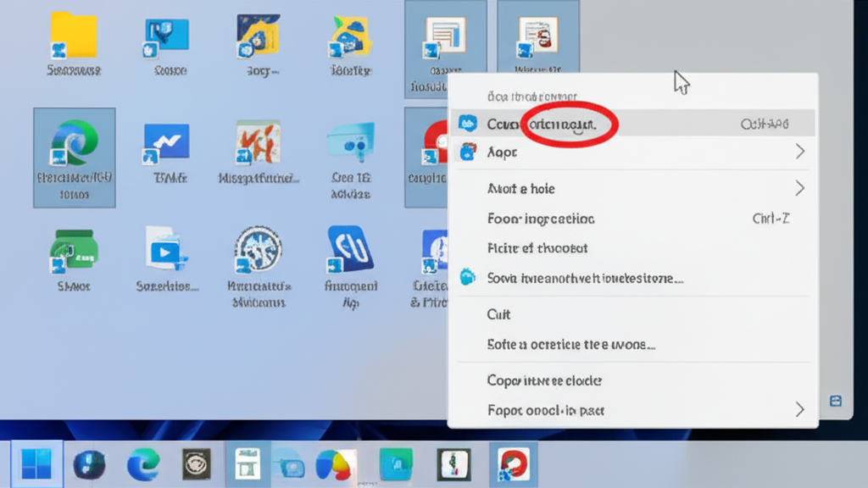This screenshot has height=488, width=868.
Task: Choose the red-circled highlighted context menu entry
Action: (542, 124)
